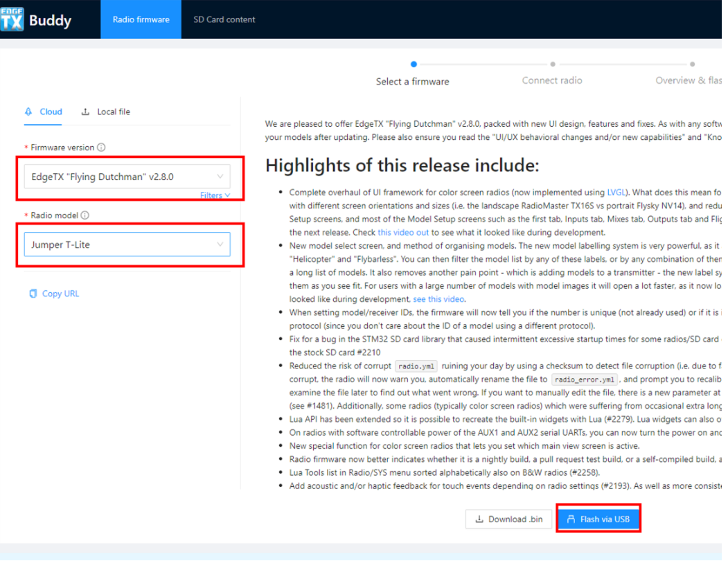Select the Cloud source tab
The width and height of the screenshot is (728, 570).
(x=43, y=113)
